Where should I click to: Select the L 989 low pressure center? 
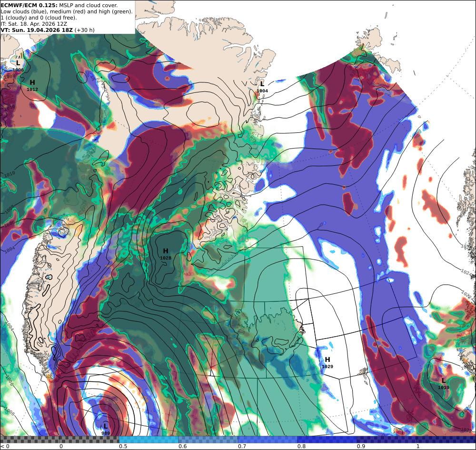coord(105,429)
